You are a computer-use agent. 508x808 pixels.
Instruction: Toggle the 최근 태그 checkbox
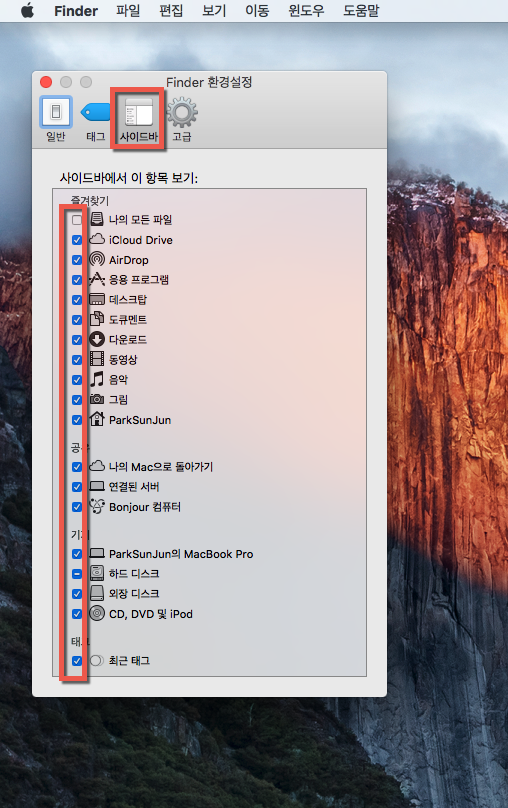click(x=77, y=661)
